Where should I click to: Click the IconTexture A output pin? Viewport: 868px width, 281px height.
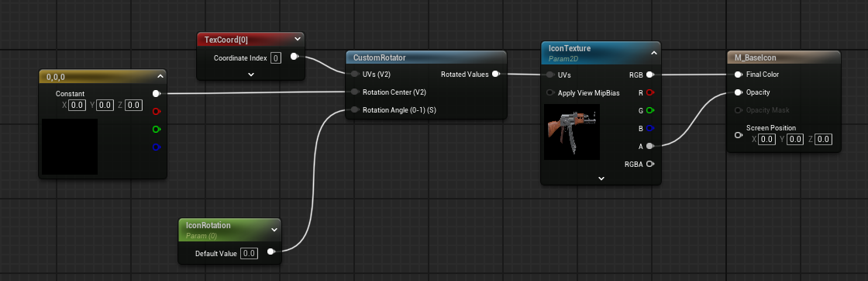(650, 146)
